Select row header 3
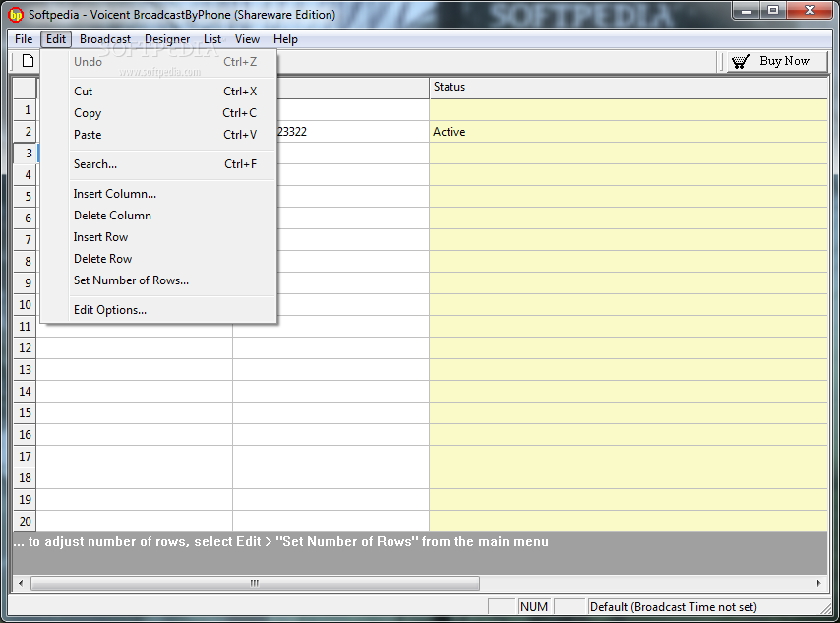Screen dimensions: 840x623 click(x=25, y=154)
